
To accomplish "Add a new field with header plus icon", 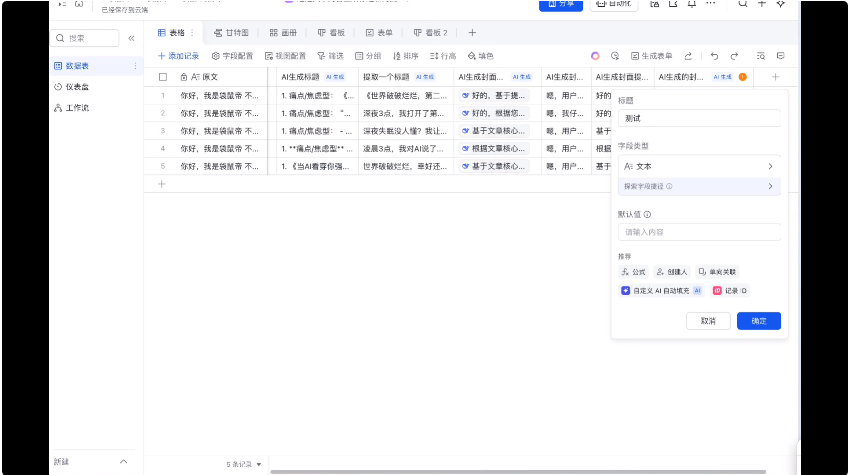I will (x=775, y=77).
